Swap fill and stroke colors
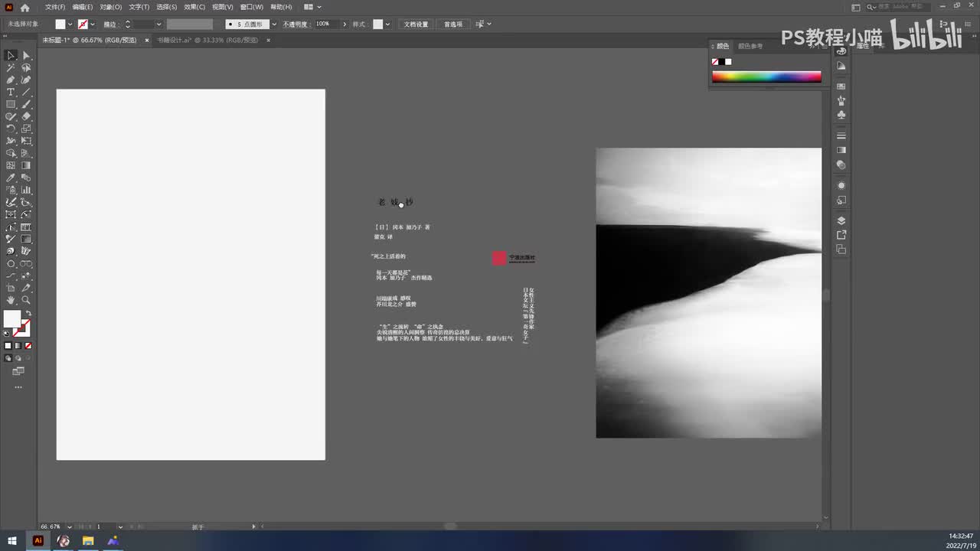Viewport: 980px width, 551px height. pyautogui.click(x=28, y=313)
